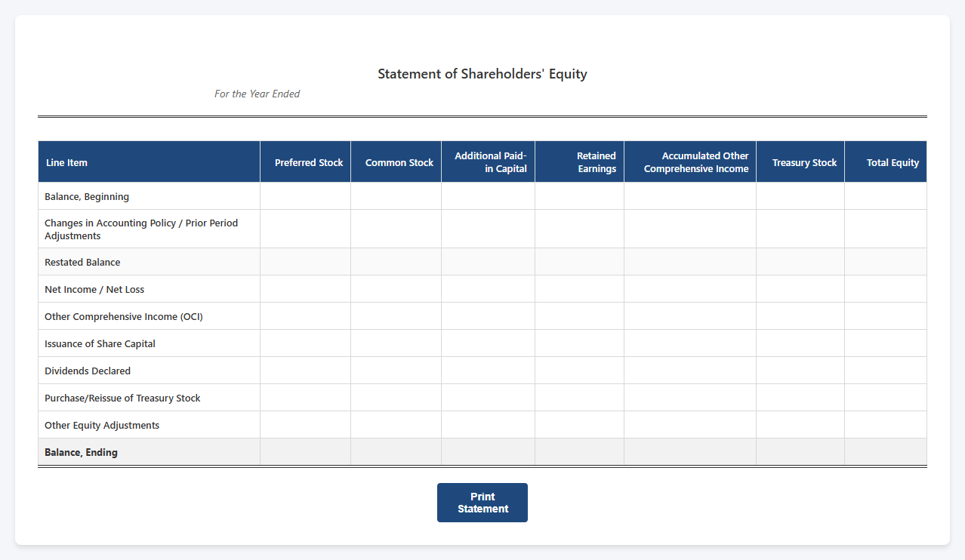Edit Retained Earnings cell in Dividends Declared row
965x560 pixels.
(x=580, y=371)
